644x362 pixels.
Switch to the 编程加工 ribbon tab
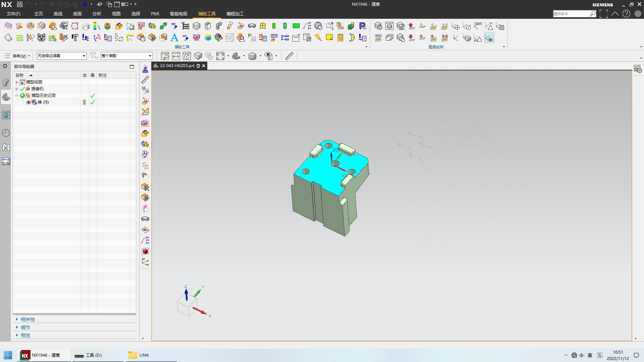tap(235, 14)
